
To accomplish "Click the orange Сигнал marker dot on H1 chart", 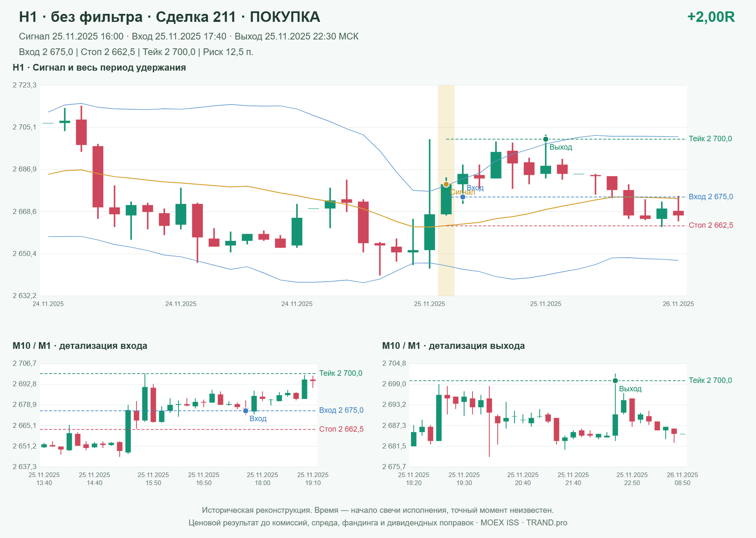I will click(x=446, y=184).
